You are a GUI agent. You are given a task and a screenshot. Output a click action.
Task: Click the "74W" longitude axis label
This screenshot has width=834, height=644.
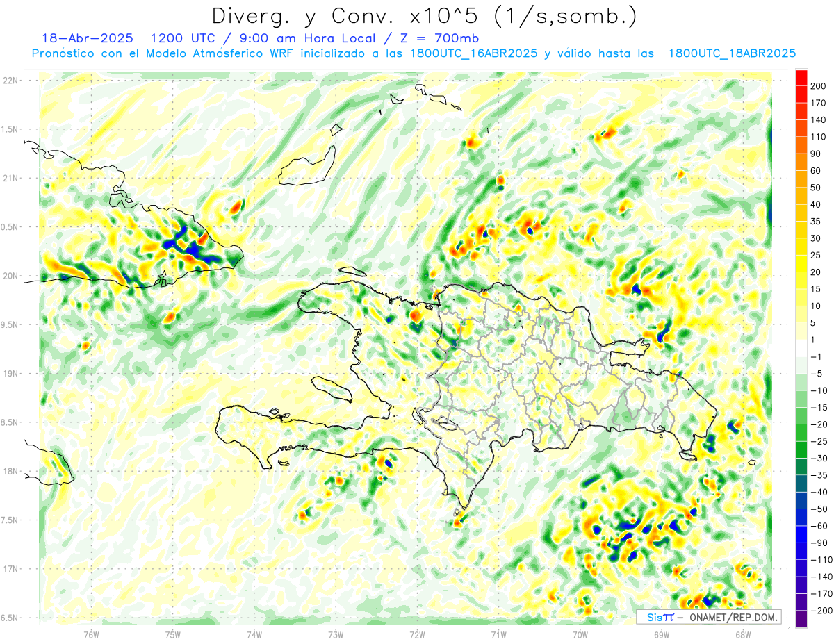coord(254,634)
